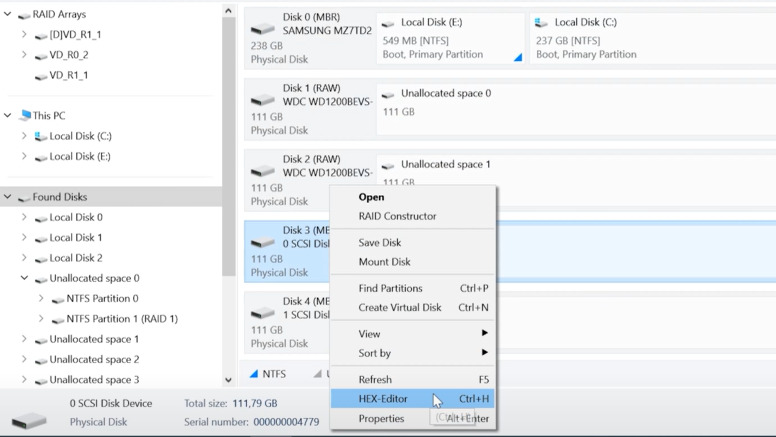Click the VD_R0_2 disk icon

coord(41,56)
